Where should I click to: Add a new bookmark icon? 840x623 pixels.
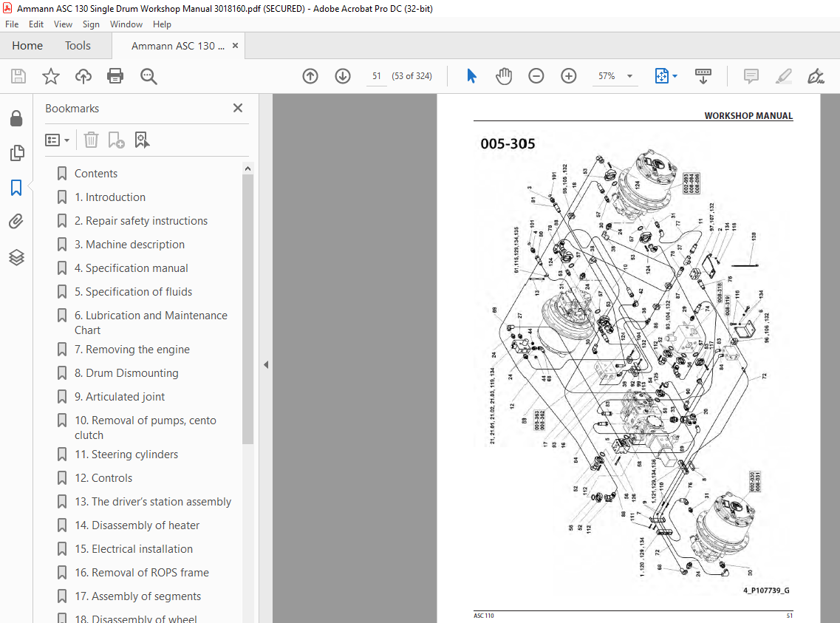(116, 140)
